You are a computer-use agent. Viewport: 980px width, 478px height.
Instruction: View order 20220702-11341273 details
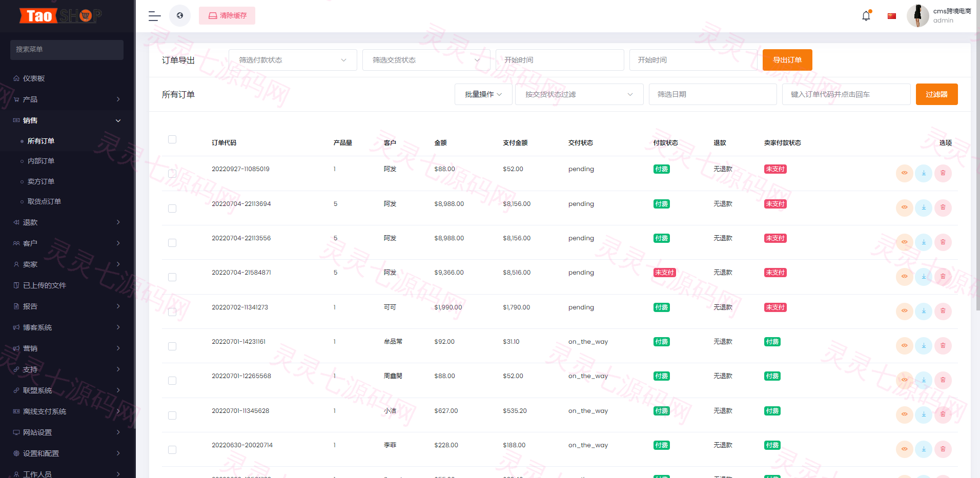pyautogui.click(x=905, y=311)
